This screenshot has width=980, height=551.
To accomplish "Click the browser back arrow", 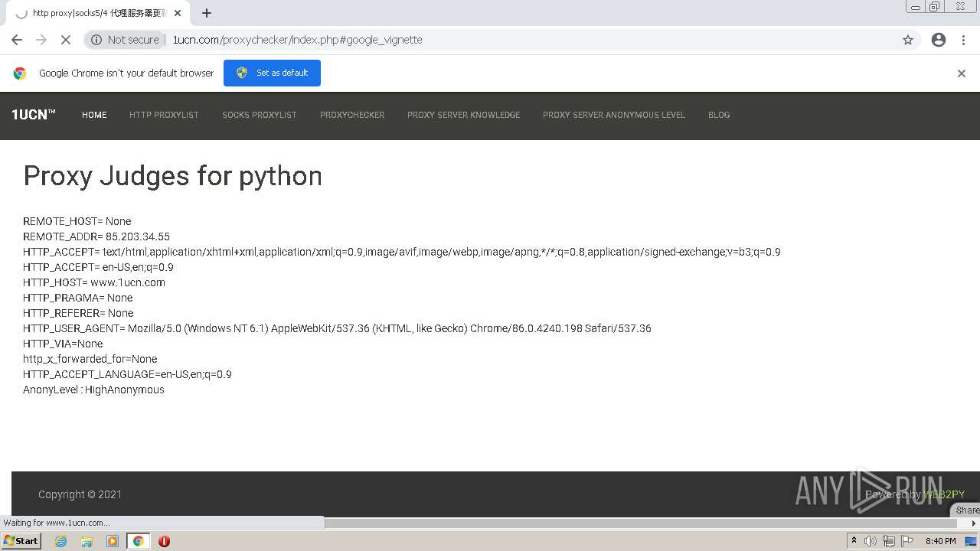I will click(17, 40).
